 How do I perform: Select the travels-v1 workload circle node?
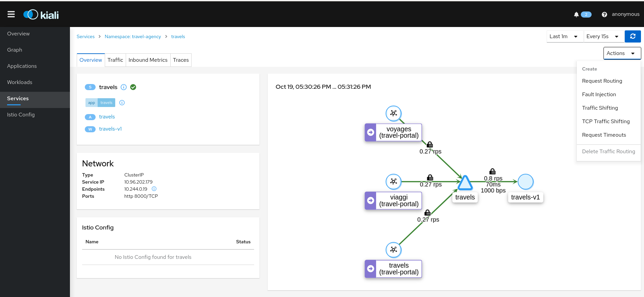pyautogui.click(x=525, y=182)
